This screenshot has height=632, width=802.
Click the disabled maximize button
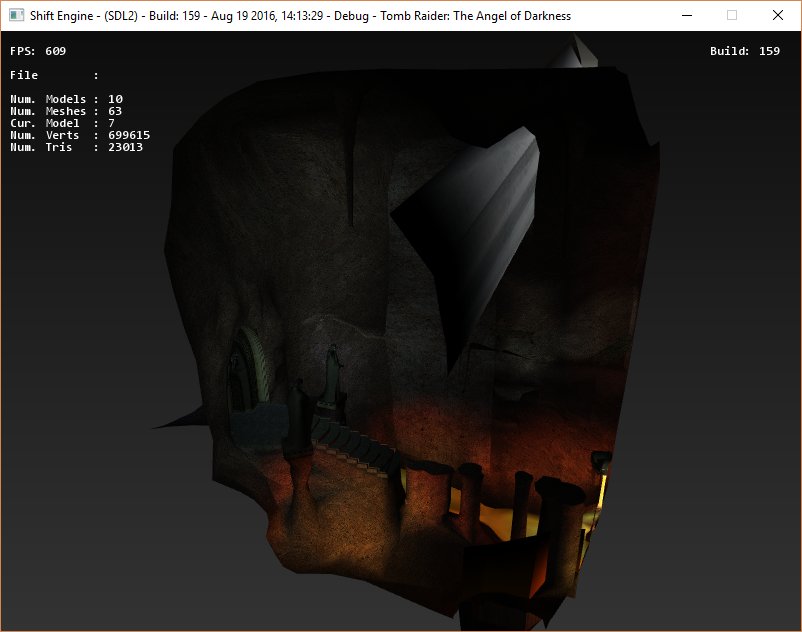(x=731, y=16)
